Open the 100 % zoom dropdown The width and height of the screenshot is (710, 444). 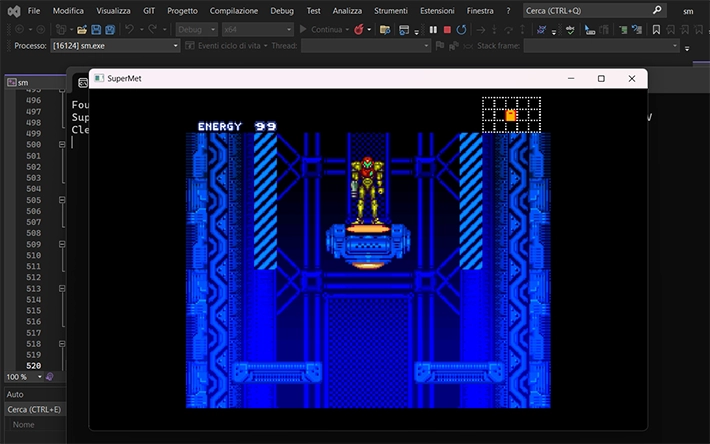pyautogui.click(x=24, y=377)
